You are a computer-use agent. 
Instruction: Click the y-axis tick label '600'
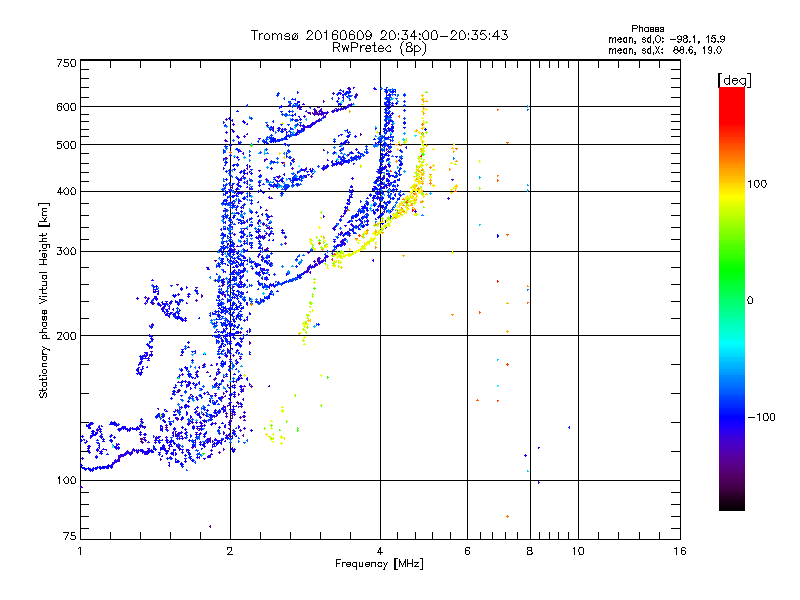click(66, 107)
